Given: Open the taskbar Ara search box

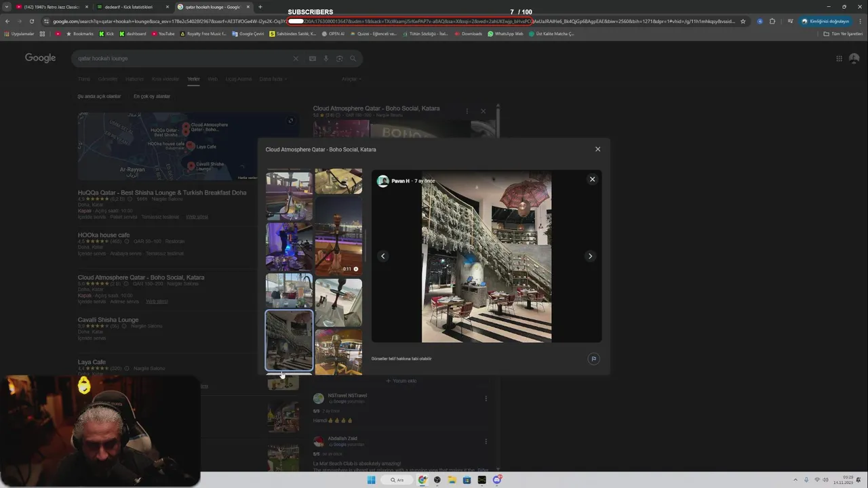Looking at the screenshot, I should tap(397, 480).
